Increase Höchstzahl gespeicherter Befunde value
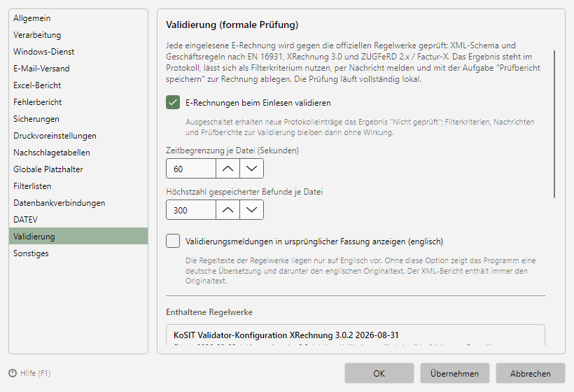Viewport: 574px width, 392px height. click(227, 210)
